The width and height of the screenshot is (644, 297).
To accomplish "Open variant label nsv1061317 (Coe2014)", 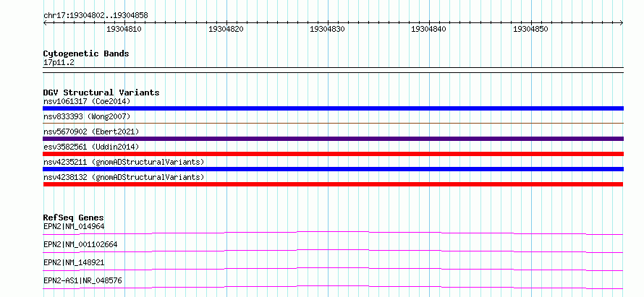I will tap(87, 101).
